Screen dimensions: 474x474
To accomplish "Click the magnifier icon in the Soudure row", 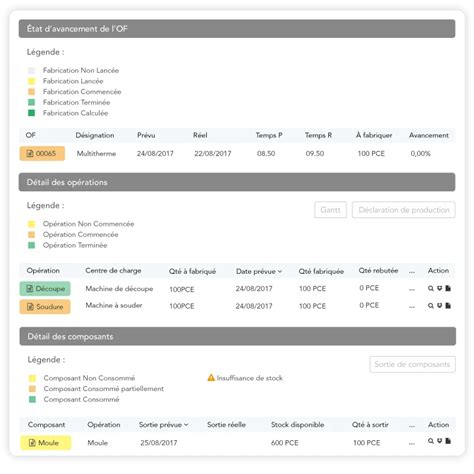I will (x=431, y=305).
